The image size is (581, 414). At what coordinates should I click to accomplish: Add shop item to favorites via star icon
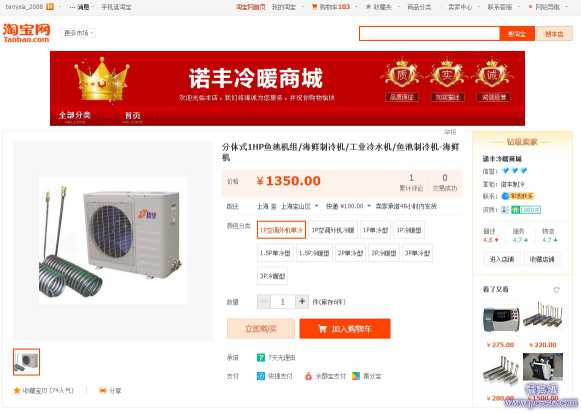pos(17,390)
